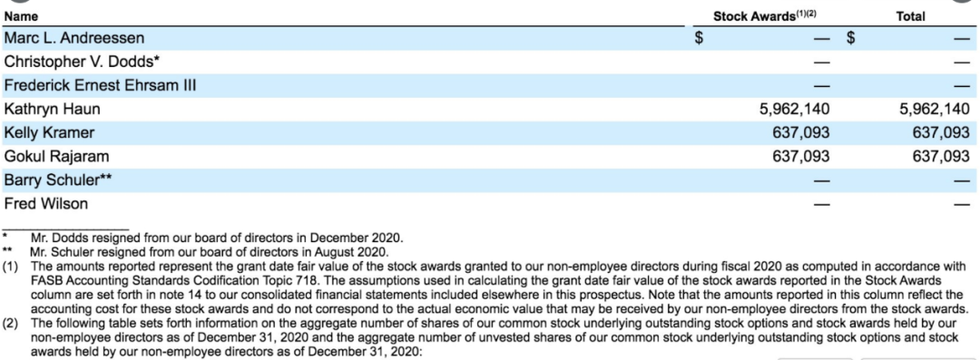This screenshot has width=980, height=360.
Task: Click footnote about Mr. Schuler resignation
Action: click(209, 252)
